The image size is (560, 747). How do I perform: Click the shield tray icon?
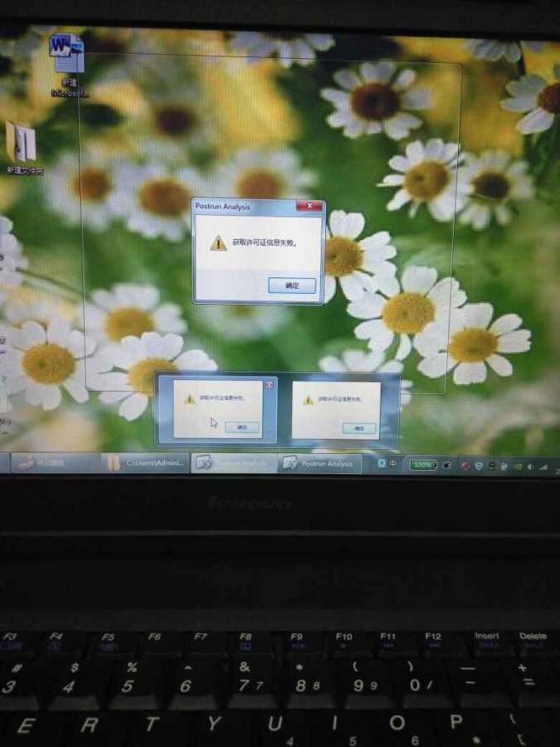click(479, 466)
